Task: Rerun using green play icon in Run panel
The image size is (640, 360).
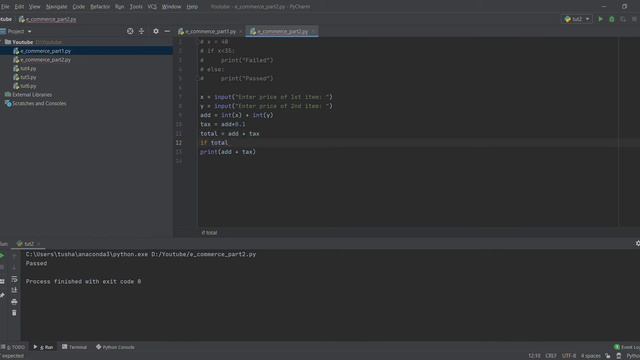Action: pos(2,256)
